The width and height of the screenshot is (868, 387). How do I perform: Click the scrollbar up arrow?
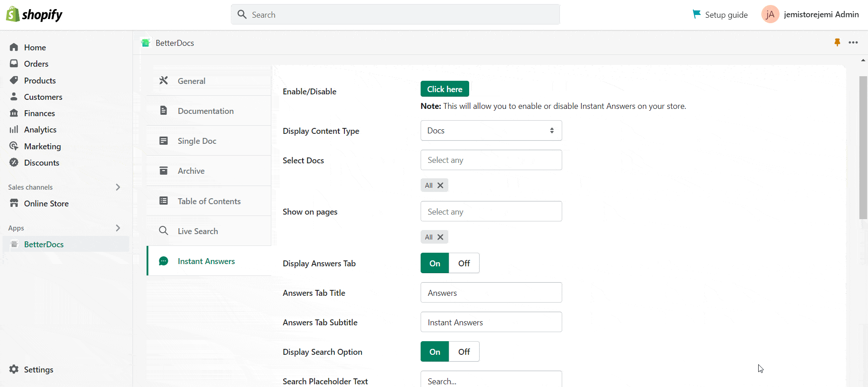[x=863, y=60]
